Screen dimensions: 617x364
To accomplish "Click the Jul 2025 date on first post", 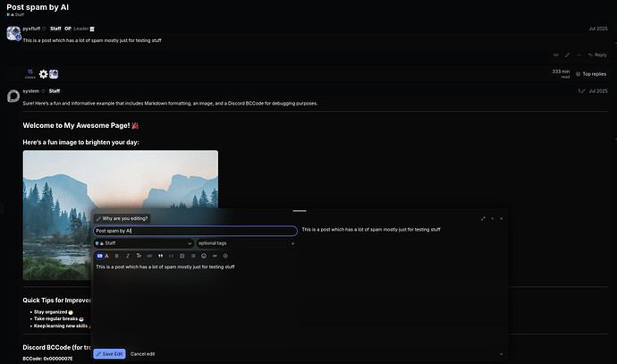I will pos(598,29).
